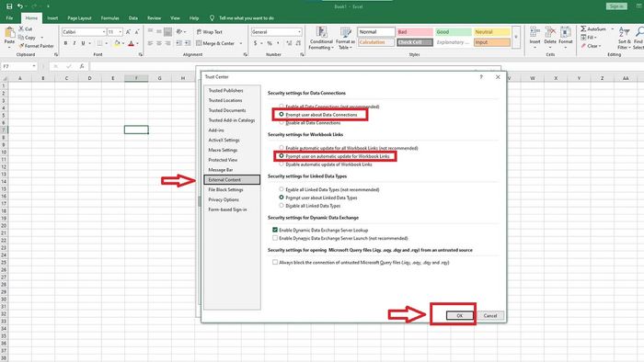Click the Delete cells icon

[550, 32]
